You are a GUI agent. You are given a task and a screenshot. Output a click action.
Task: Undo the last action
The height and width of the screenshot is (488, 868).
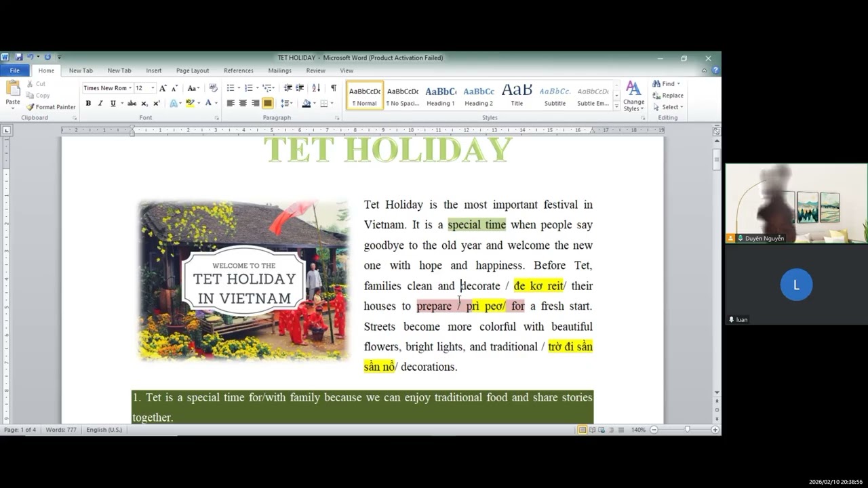(30, 58)
